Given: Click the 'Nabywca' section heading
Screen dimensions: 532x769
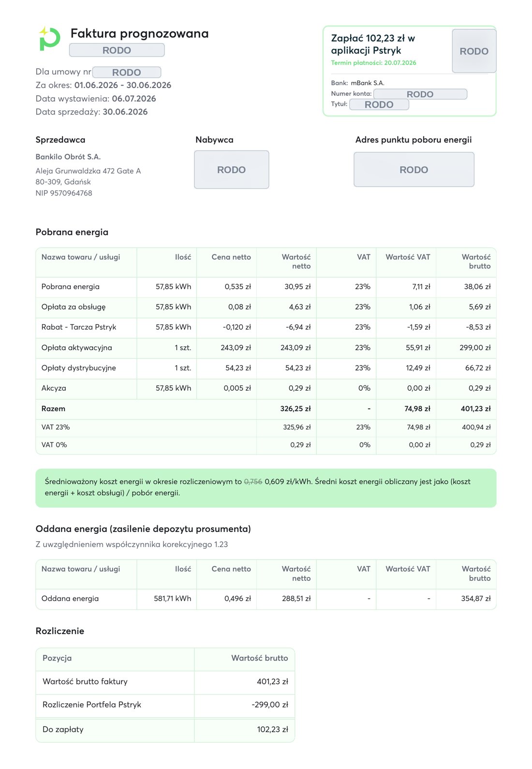Looking at the screenshot, I should coord(214,140).
